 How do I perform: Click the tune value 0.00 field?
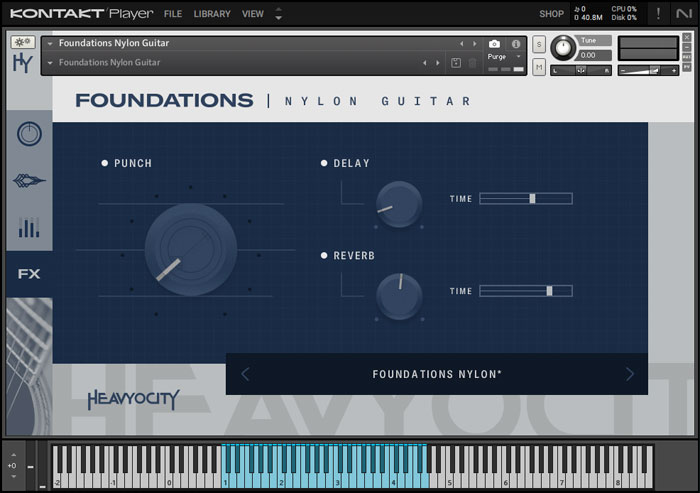tap(594, 55)
